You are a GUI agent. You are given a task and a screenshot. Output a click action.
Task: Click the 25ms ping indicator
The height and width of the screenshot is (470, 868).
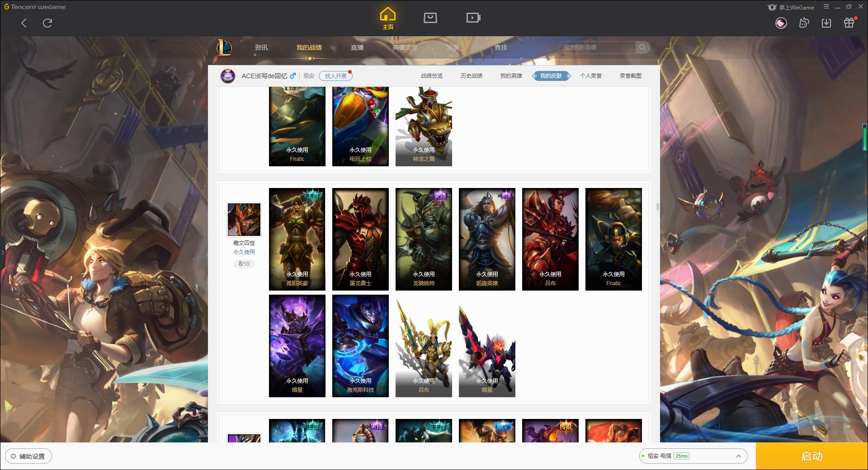[681, 456]
